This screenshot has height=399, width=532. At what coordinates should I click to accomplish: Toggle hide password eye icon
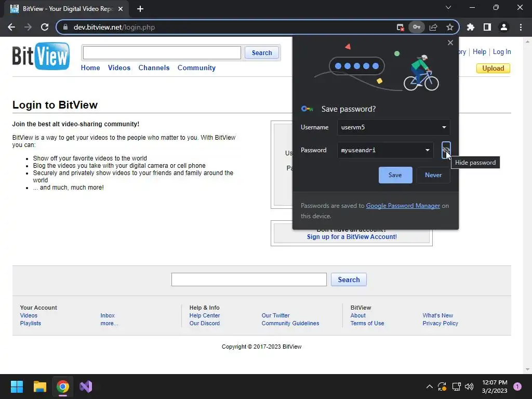click(x=446, y=150)
